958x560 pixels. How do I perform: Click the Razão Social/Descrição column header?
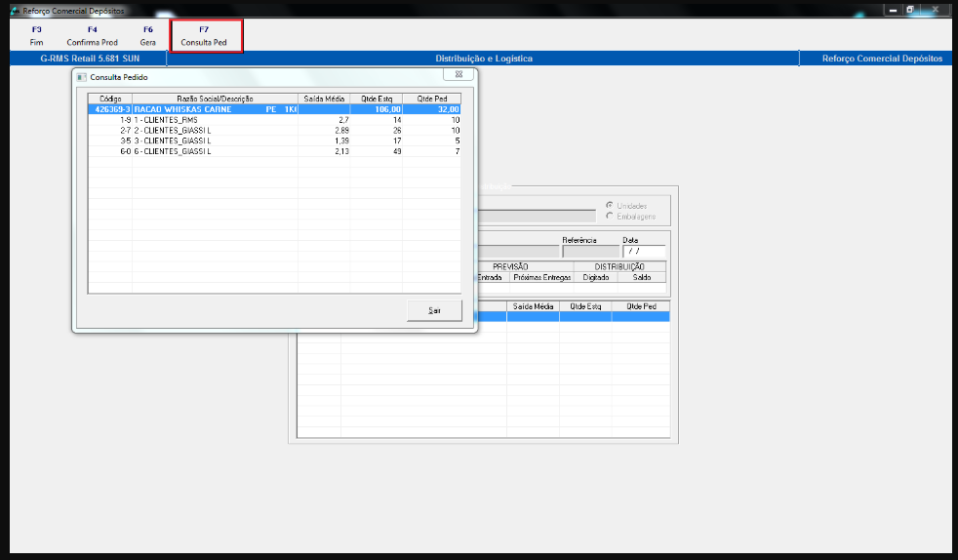215,99
